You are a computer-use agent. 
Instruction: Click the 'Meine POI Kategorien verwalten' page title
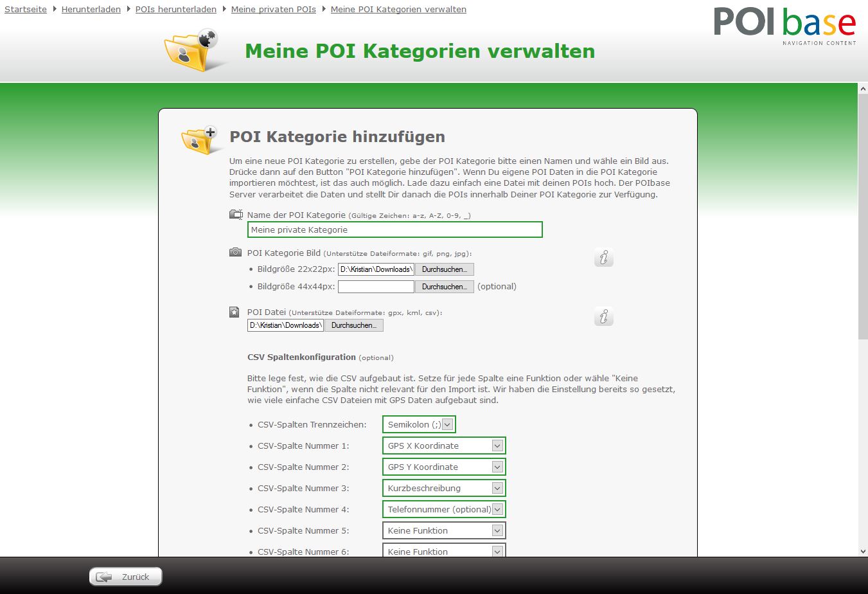[x=420, y=51]
